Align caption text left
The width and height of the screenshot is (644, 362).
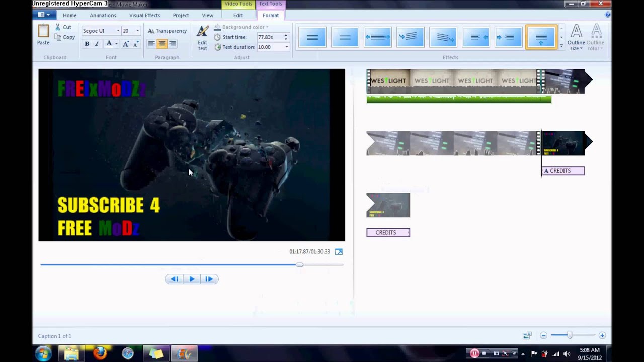151,44
